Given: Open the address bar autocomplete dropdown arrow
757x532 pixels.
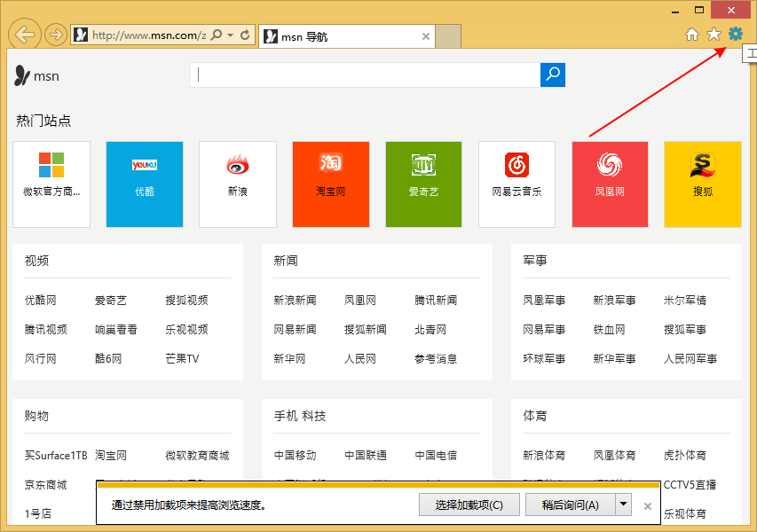Looking at the screenshot, I should click(230, 35).
